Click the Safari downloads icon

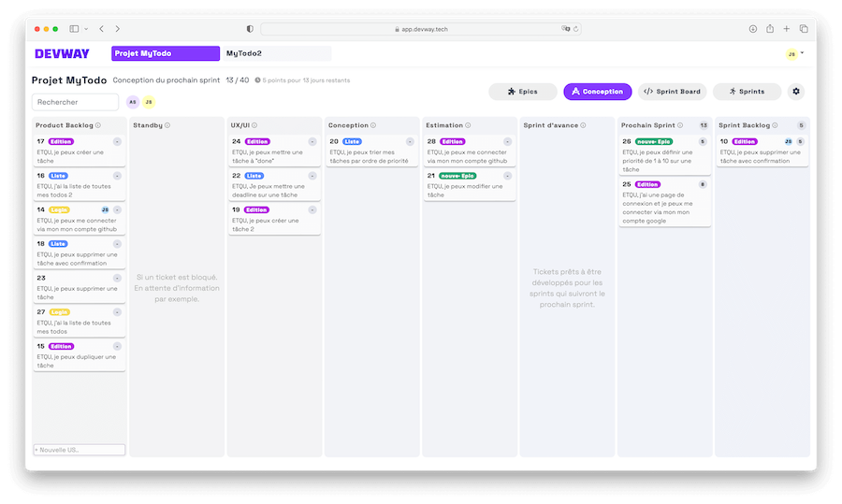click(752, 29)
